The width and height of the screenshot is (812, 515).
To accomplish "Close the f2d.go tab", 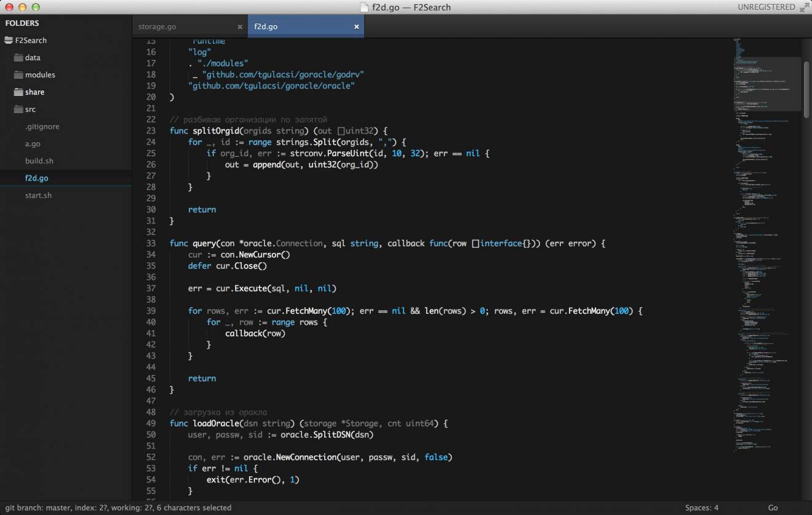I will 356,27.
